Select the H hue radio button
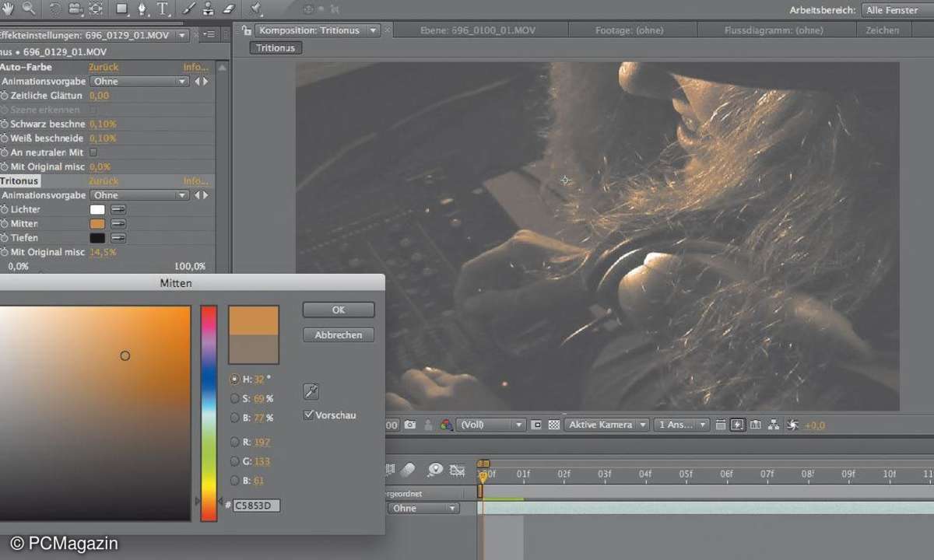934x560 pixels. pyautogui.click(x=235, y=380)
